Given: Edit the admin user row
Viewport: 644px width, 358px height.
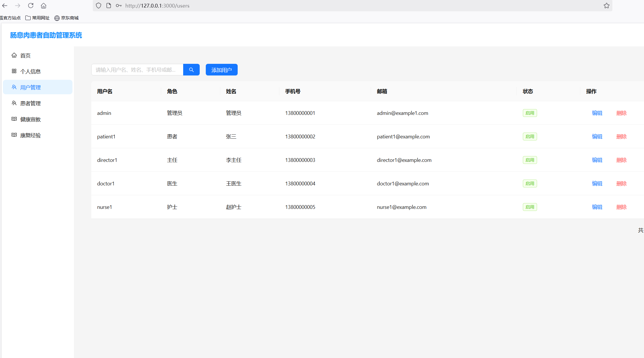Looking at the screenshot, I should [597, 113].
